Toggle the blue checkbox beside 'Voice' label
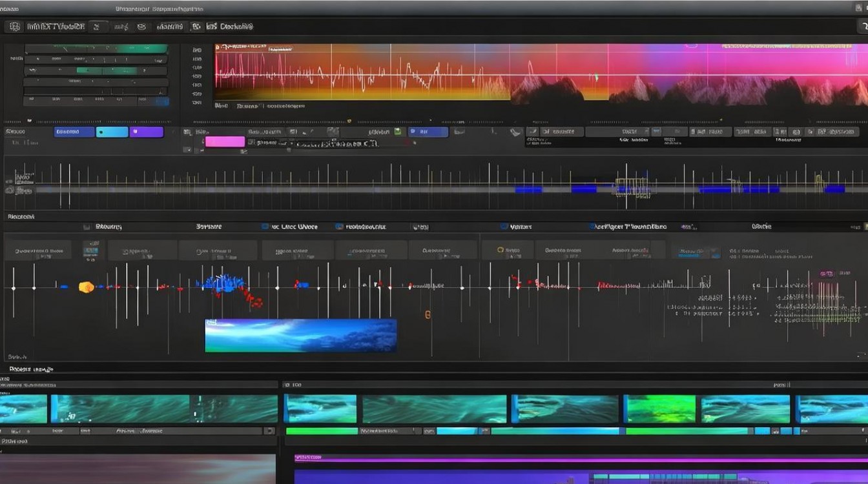 pos(265,227)
